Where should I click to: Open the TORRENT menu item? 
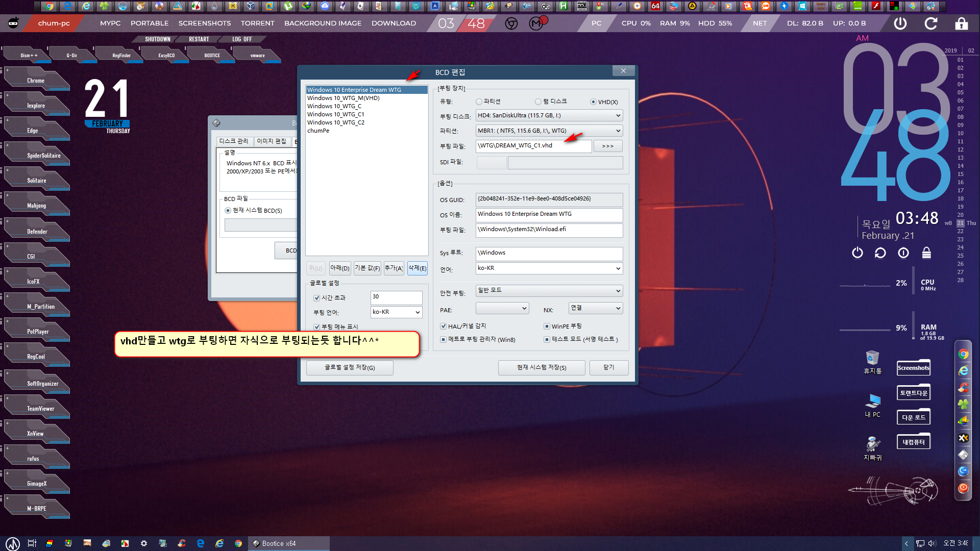(x=258, y=23)
